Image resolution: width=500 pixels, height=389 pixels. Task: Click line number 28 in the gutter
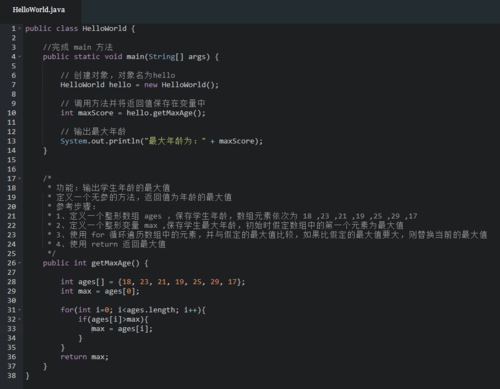(12, 282)
